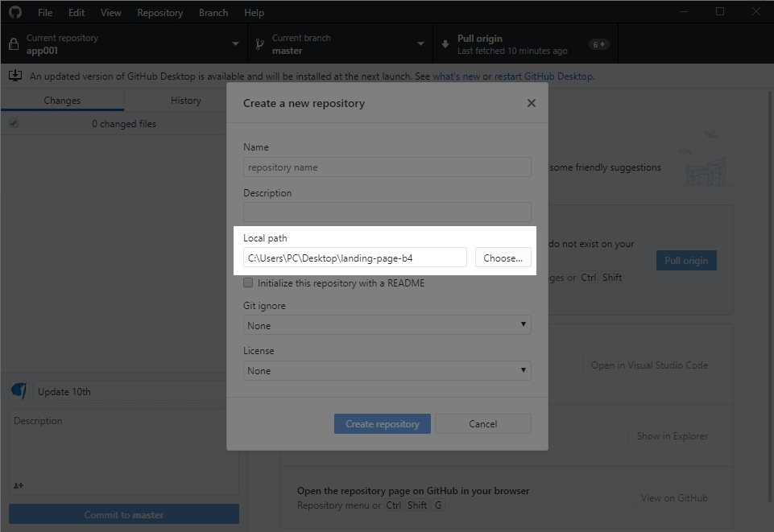Open the Edit menu
This screenshot has width=774, height=532.
(77, 12)
